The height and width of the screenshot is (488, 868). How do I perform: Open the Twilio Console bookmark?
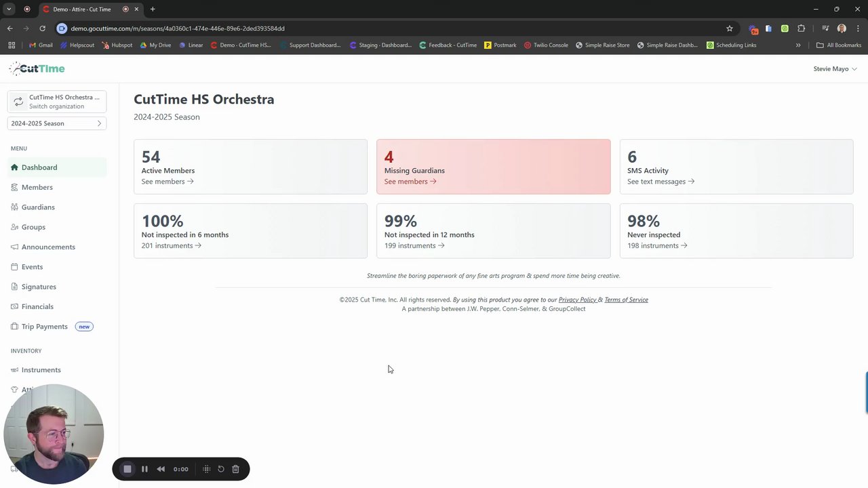(546, 45)
